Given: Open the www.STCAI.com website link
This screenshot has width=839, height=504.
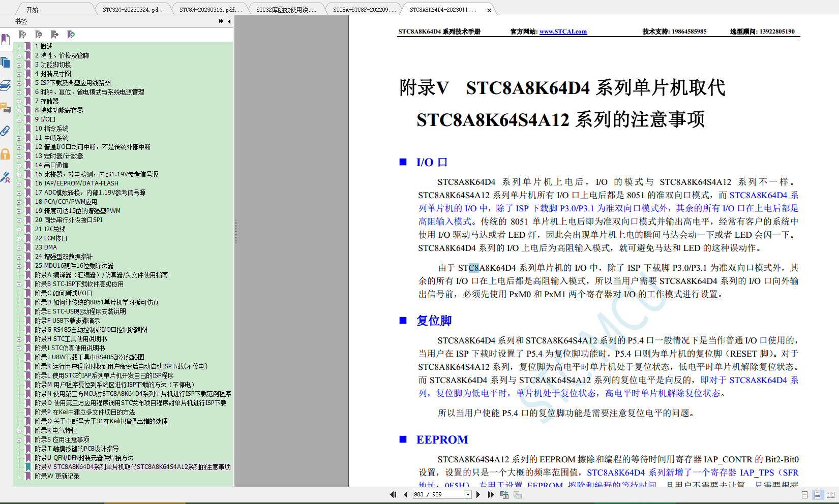Looking at the screenshot, I should pos(563,31).
